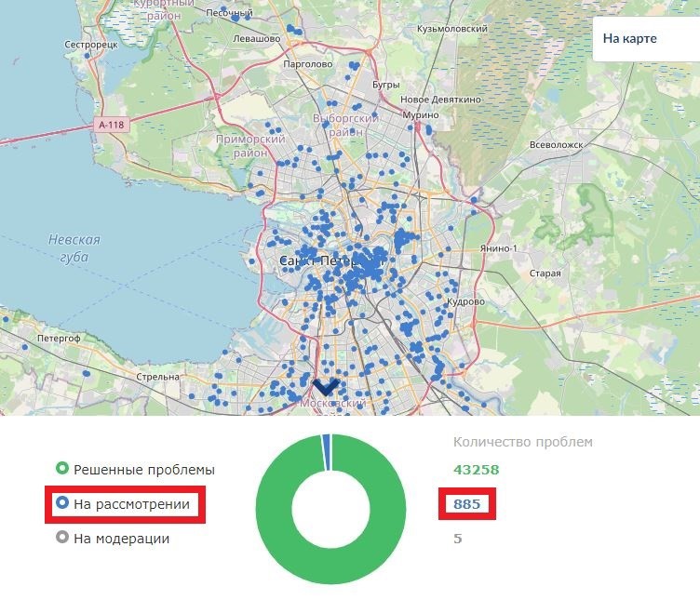Click the gray circle icon beside На модерации
The image size is (700, 600).
point(62,538)
